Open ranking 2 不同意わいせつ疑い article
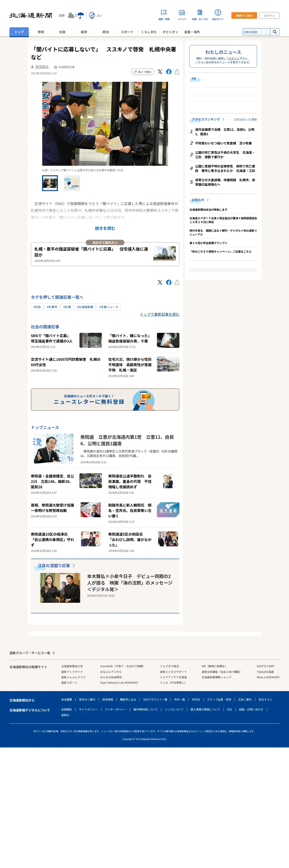The image size is (289, 868). [x=224, y=143]
